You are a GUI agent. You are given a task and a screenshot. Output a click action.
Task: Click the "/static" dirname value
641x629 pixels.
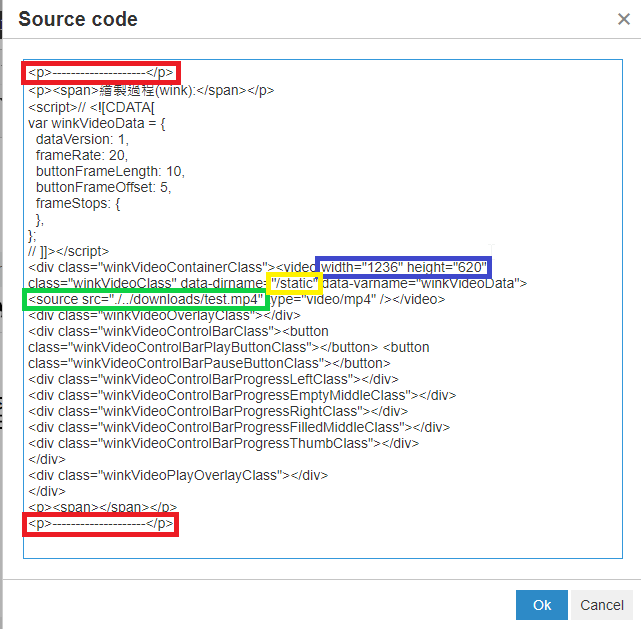point(294,283)
